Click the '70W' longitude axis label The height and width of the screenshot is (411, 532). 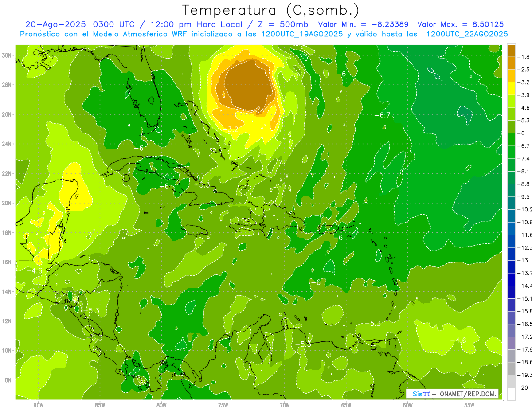(x=285, y=405)
